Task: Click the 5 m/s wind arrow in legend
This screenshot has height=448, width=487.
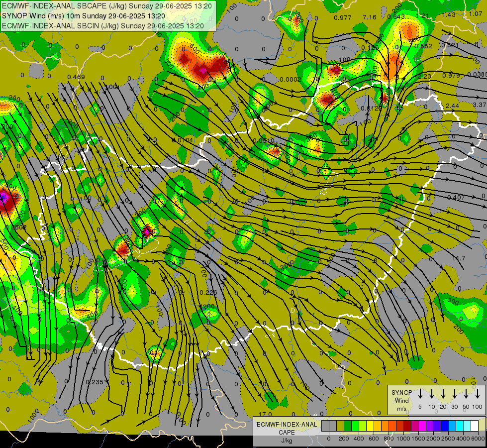Action: click(420, 394)
